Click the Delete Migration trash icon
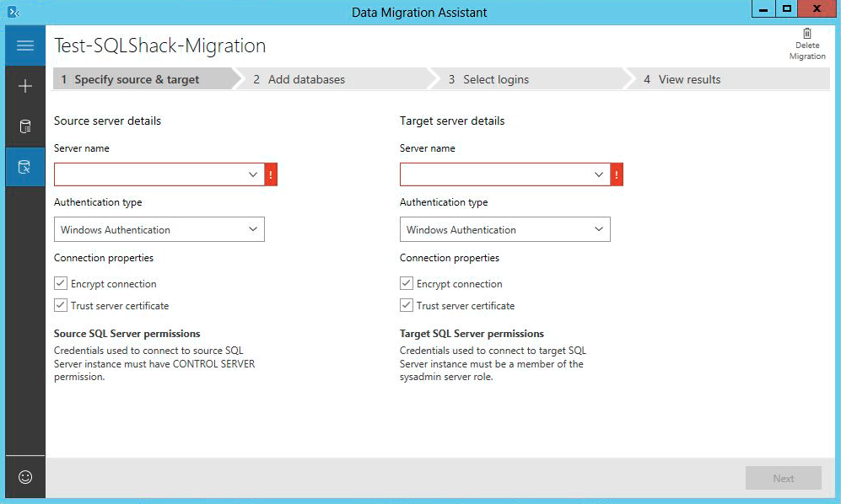 (807, 34)
